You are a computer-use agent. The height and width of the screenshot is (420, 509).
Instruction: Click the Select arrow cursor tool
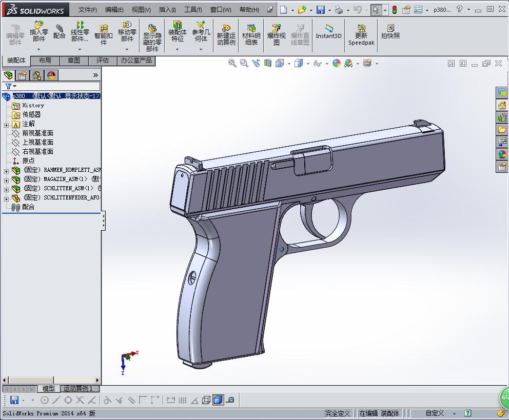(x=376, y=10)
